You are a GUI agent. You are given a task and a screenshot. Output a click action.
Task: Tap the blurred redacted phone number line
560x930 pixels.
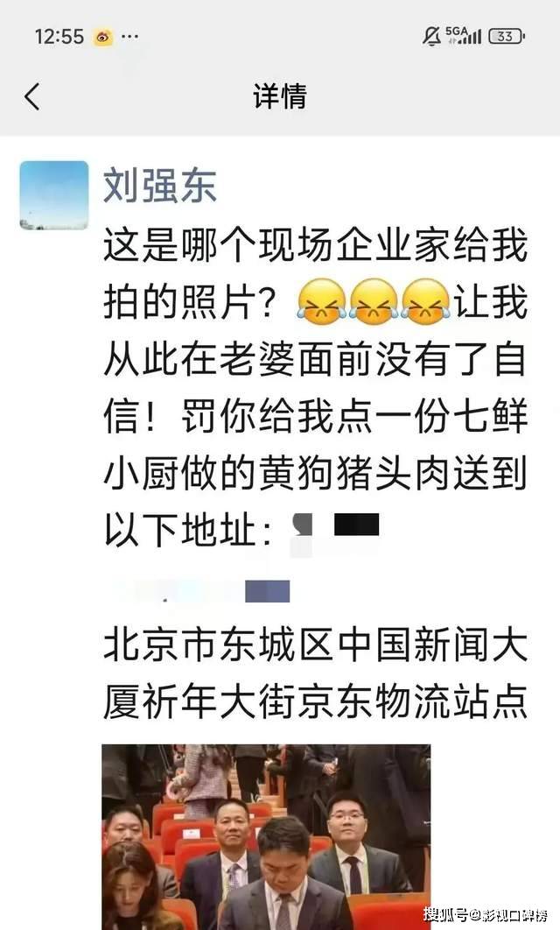(201, 591)
